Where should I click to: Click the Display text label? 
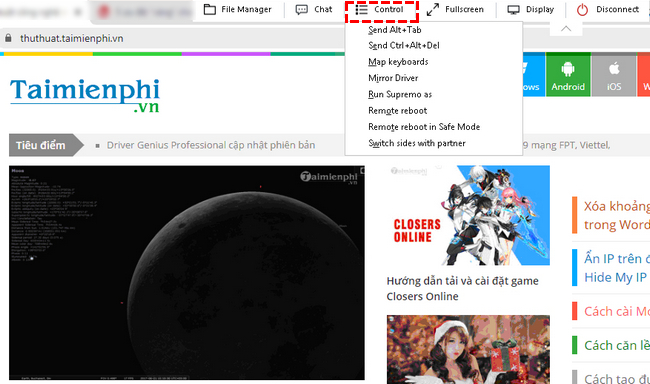pos(540,9)
